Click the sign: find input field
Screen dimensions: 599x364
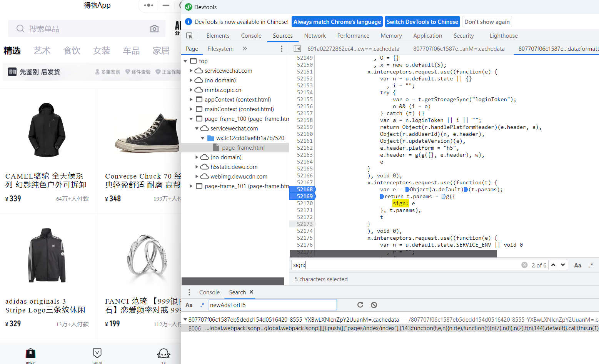tap(405, 265)
